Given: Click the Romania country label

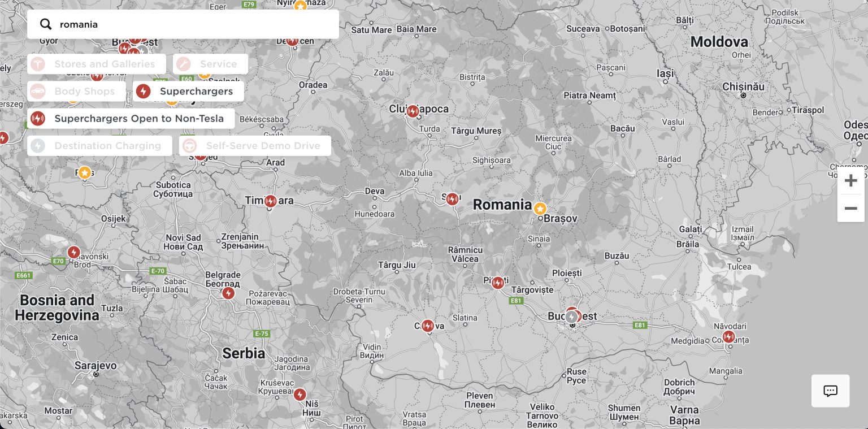Looking at the screenshot, I should pyautogui.click(x=502, y=205).
